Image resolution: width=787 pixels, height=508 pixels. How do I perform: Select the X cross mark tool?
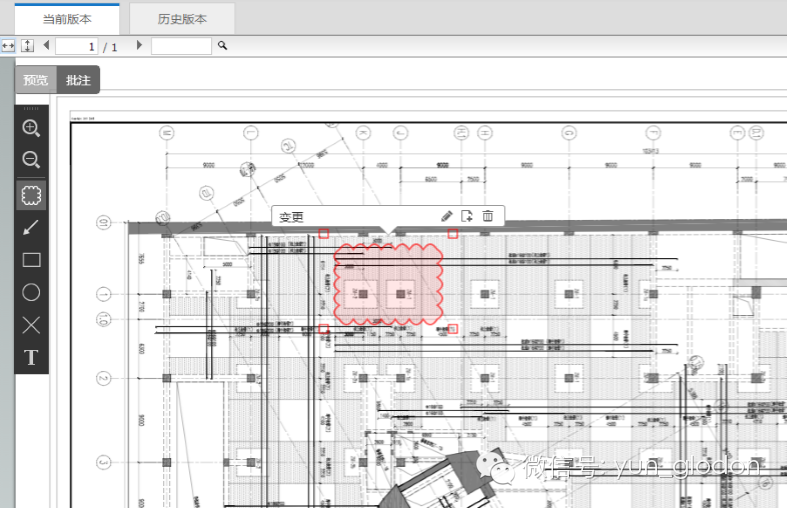[31, 325]
